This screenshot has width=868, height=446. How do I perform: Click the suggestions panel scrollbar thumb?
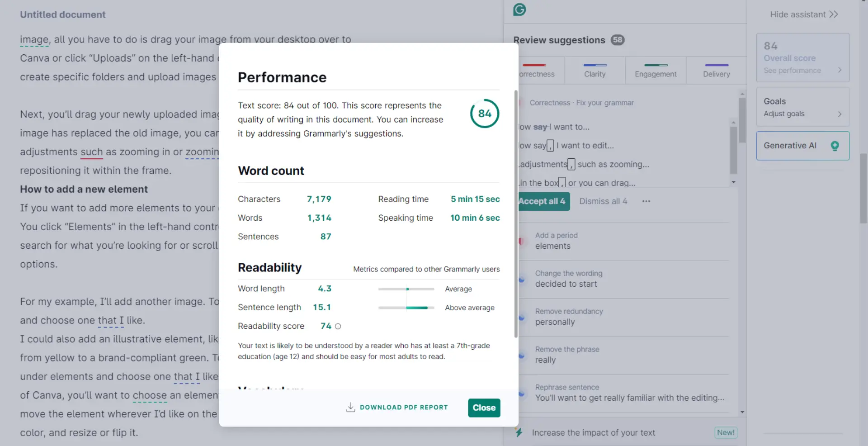742,120
